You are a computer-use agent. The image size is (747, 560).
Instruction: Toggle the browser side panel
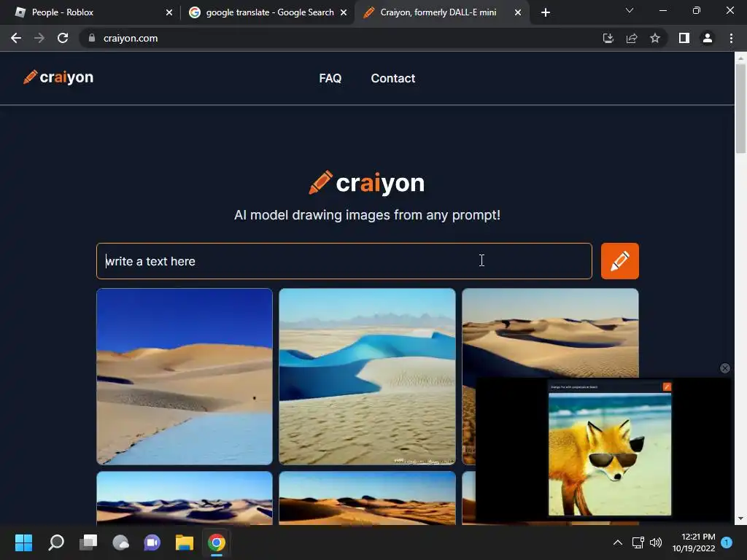(684, 38)
